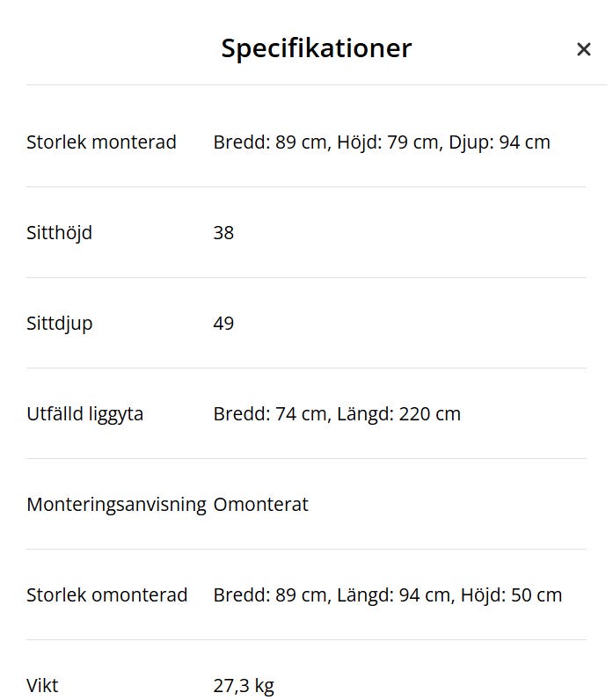Image resolution: width=613 pixels, height=700 pixels.
Task: Click Längd: 220 cm value
Action: [398, 413]
